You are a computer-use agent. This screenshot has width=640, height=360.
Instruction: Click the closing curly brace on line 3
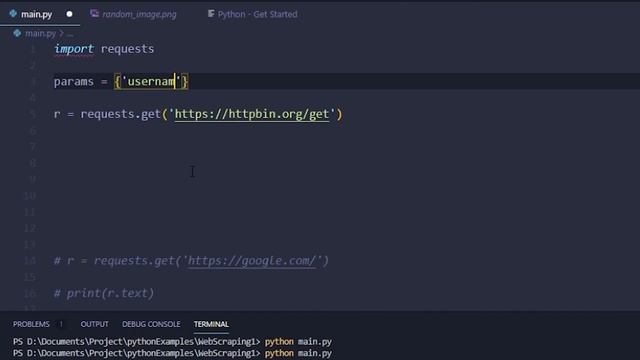click(x=185, y=82)
